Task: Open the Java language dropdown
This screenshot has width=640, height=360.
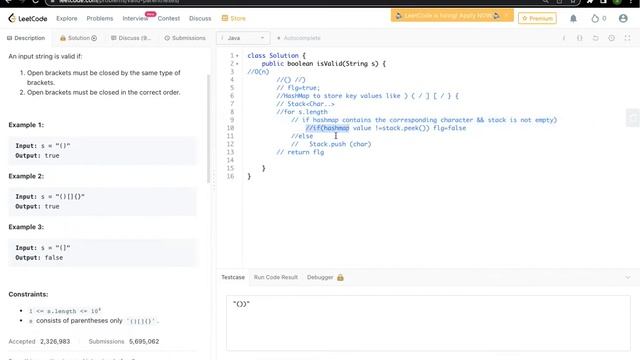Action: click(x=243, y=38)
